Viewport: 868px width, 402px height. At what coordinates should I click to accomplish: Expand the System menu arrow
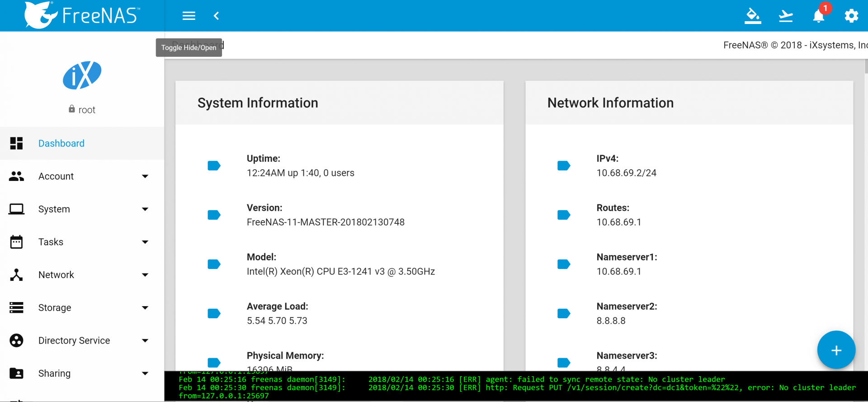[x=145, y=209]
